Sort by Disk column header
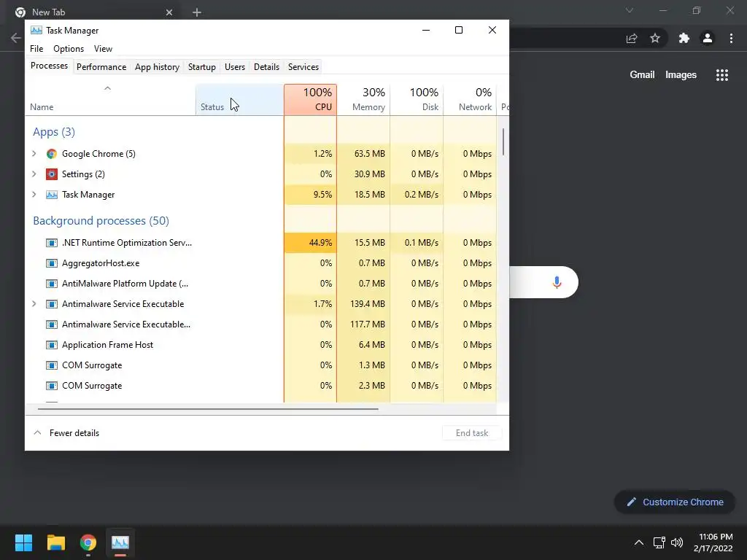This screenshot has height=560, width=747. (417, 100)
